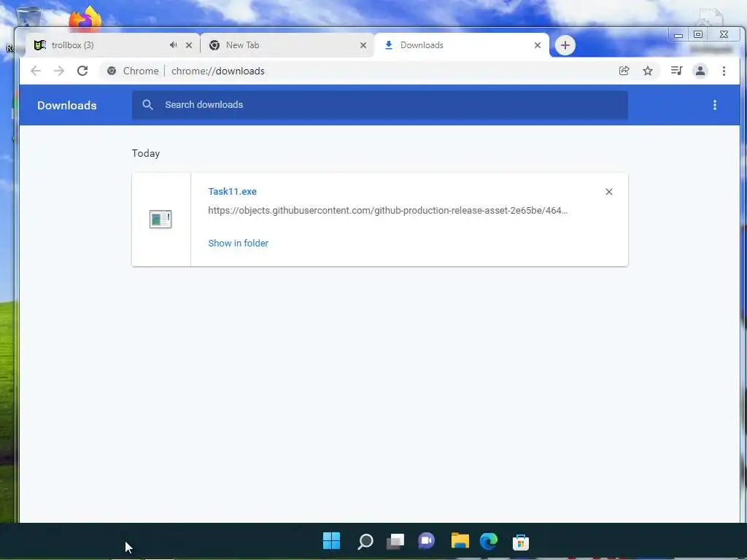Image resolution: width=747 pixels, height=560 pixels.
Task: Switch to the trollbox (3) tab
Action: coord(112,45)
